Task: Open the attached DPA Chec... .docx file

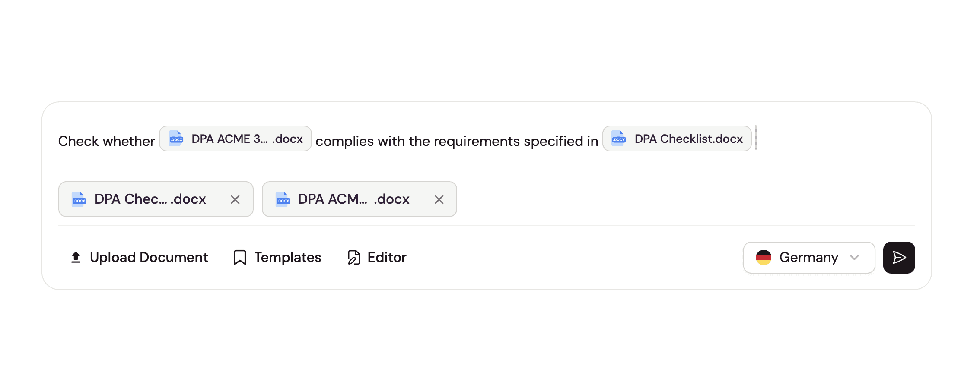Action: [x=150, y=199]
